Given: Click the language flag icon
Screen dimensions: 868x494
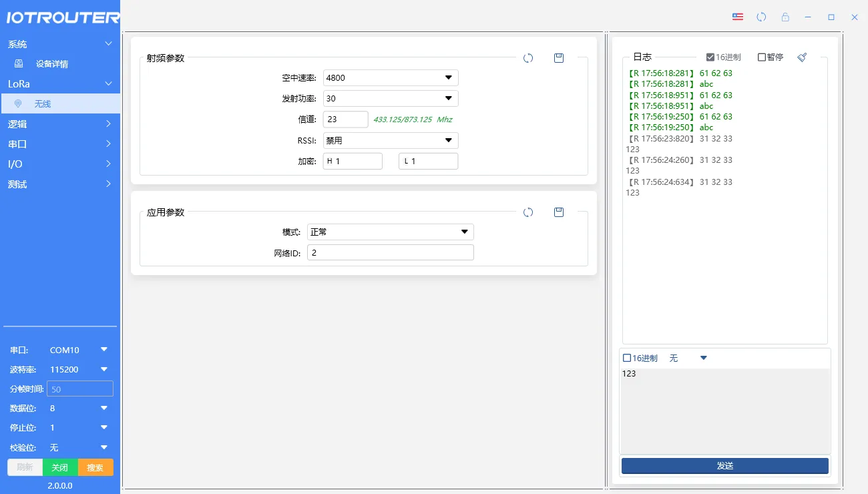Looking at the screenshot, I should (737, 17).
